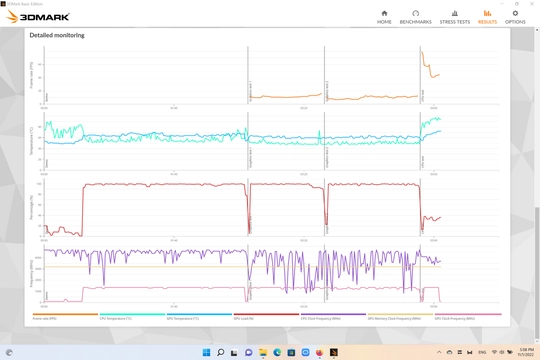The height and width of the screenshot is (360, 540).
Task: Open Firefox from the taskbar
Action: click(320, 352)
